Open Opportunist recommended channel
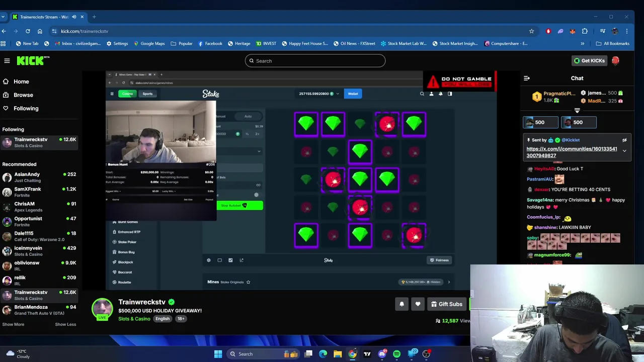 [39, 222]
